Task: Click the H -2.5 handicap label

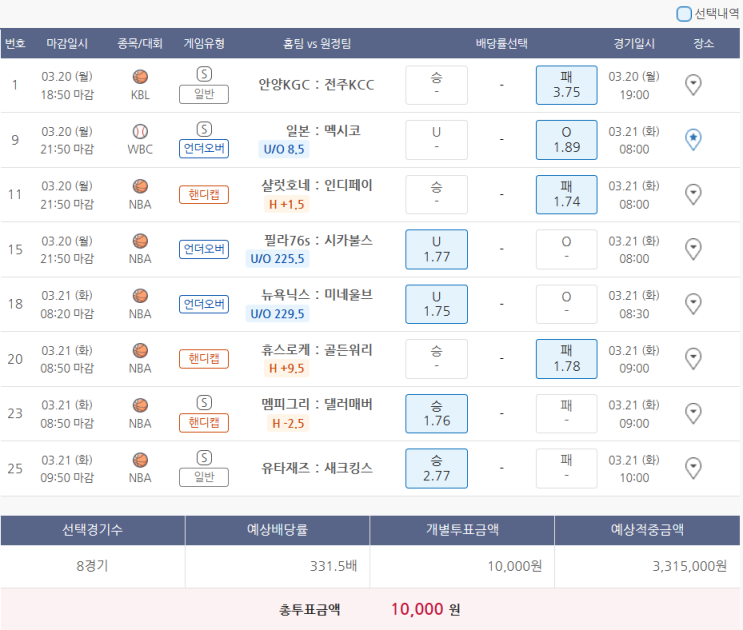Action: 288,423
